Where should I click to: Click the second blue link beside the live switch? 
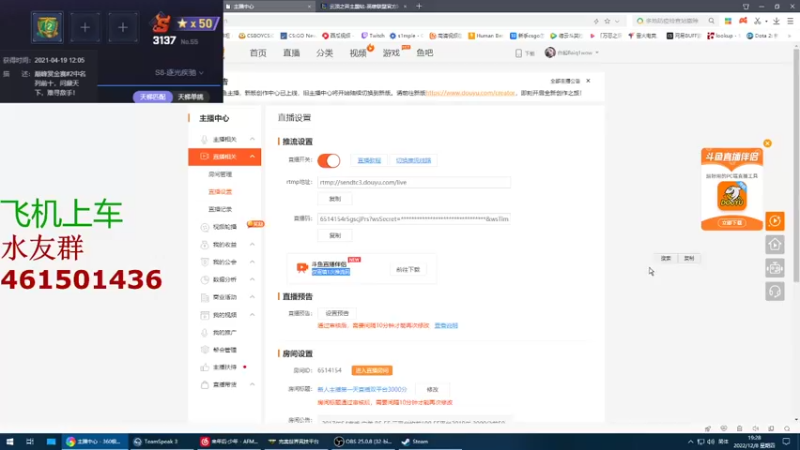(413, 160)
